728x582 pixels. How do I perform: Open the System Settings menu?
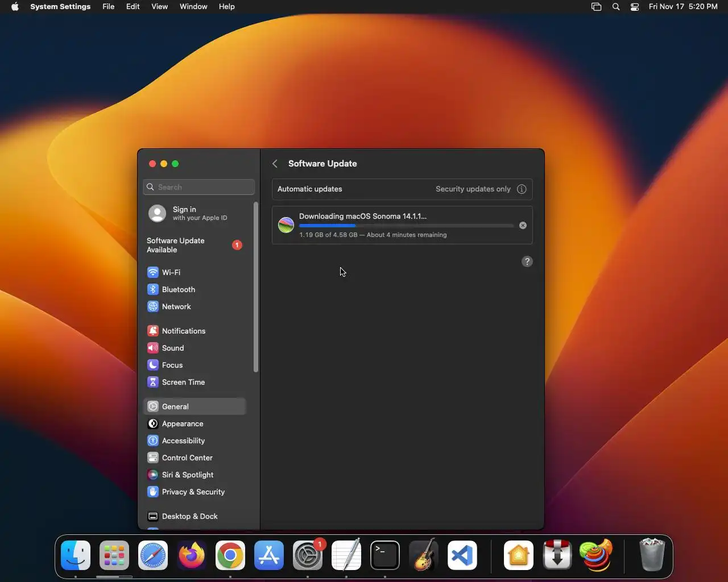pyautogui.click(x=60, y=7)
